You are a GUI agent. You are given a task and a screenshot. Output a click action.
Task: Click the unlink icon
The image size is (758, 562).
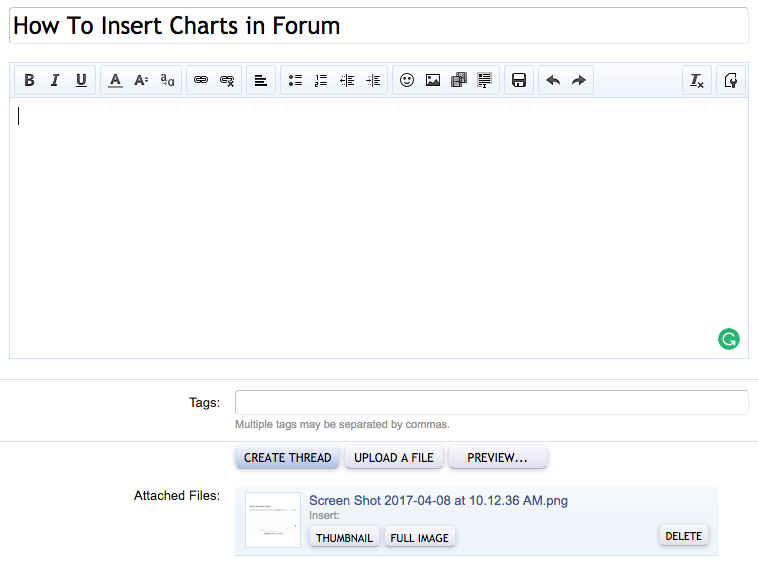click(227, 81)
